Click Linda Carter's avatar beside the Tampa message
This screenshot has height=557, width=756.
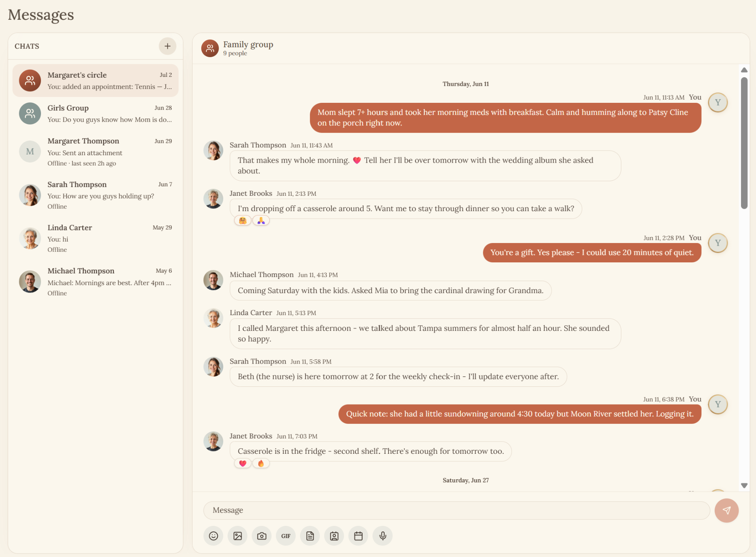click(213, 318)
